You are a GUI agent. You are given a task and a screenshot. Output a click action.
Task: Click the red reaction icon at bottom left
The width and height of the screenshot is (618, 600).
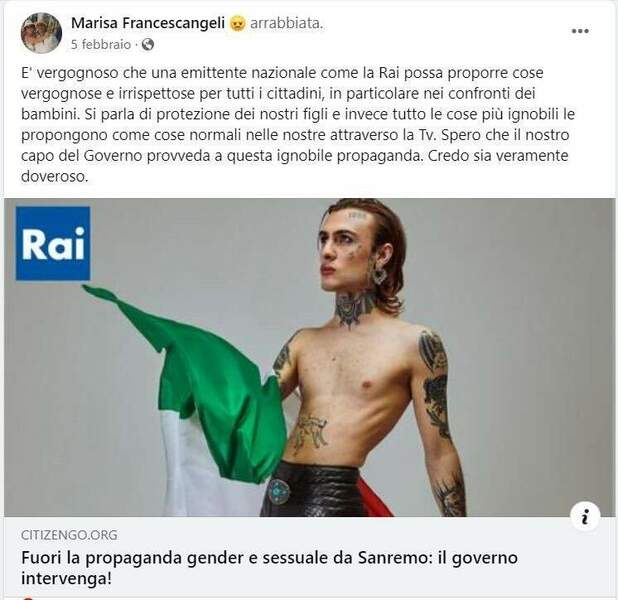tap(28, 598)
